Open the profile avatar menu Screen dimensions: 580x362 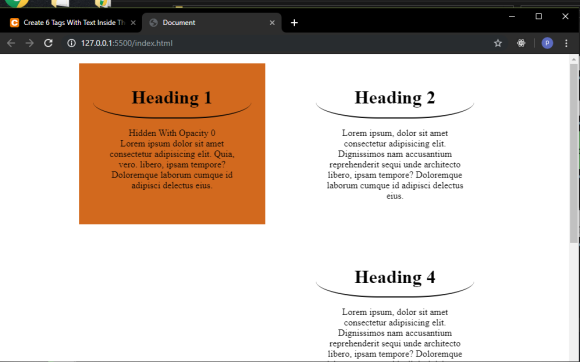547,43
